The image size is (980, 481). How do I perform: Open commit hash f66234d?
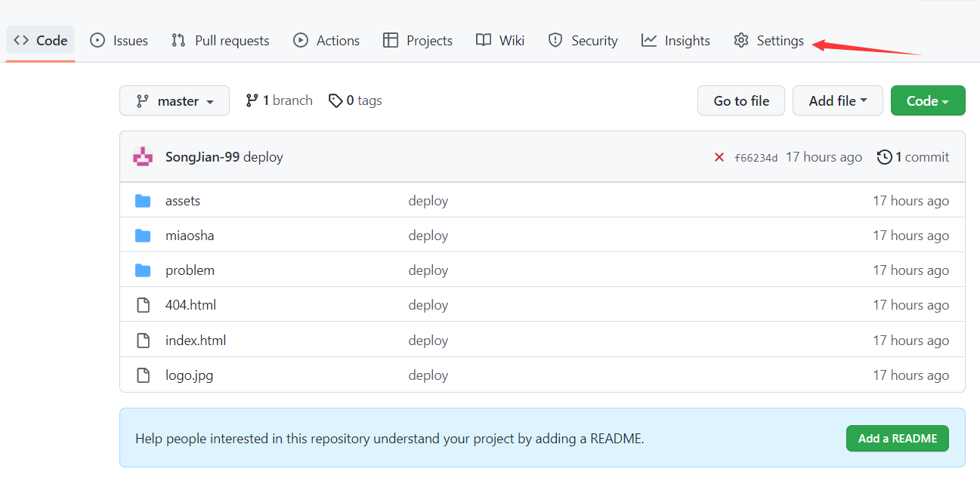(756, 158)
